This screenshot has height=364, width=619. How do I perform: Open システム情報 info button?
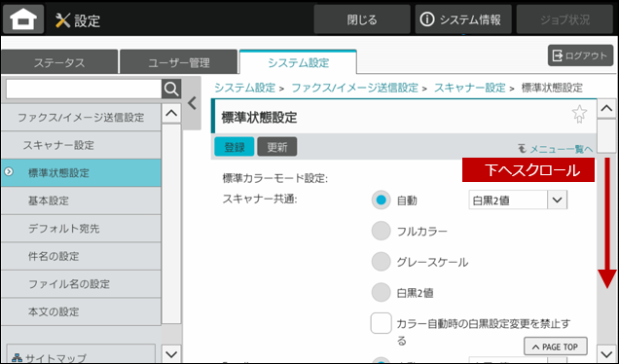coord(463,19)
